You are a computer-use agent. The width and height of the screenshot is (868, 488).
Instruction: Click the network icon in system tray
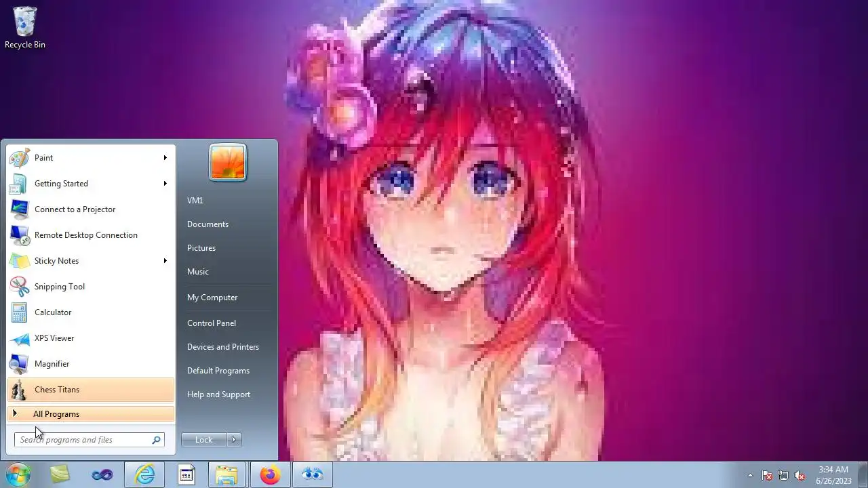(x=783, y=476)
